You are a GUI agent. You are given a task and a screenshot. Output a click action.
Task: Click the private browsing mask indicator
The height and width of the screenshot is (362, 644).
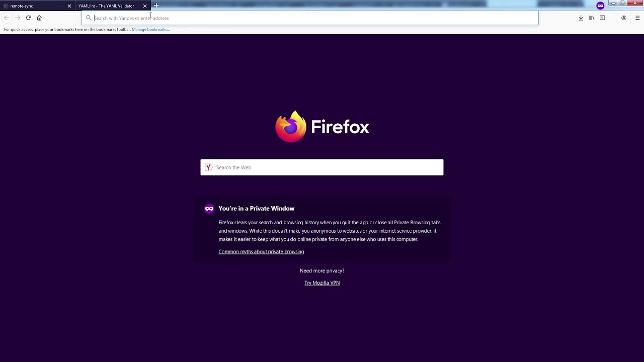click(x=600, y=6)
